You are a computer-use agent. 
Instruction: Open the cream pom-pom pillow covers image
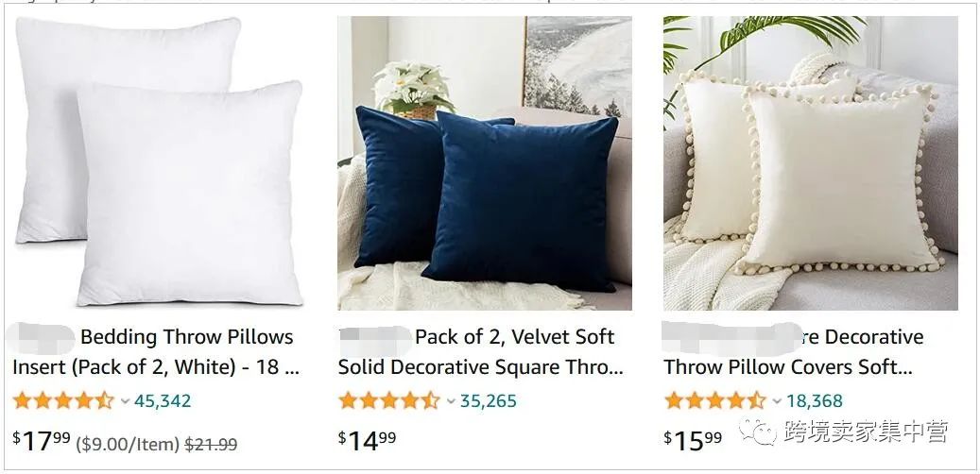[x=811, y=163]
